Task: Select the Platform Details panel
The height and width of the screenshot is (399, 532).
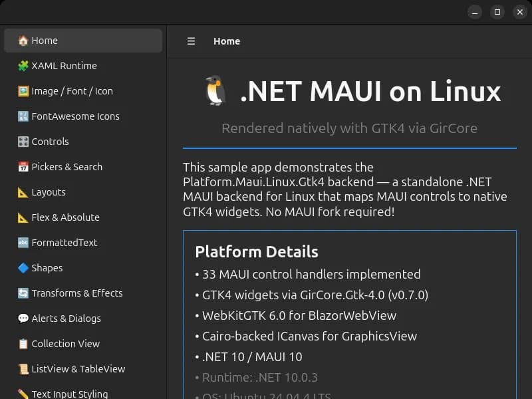Action: pos(349,299)
